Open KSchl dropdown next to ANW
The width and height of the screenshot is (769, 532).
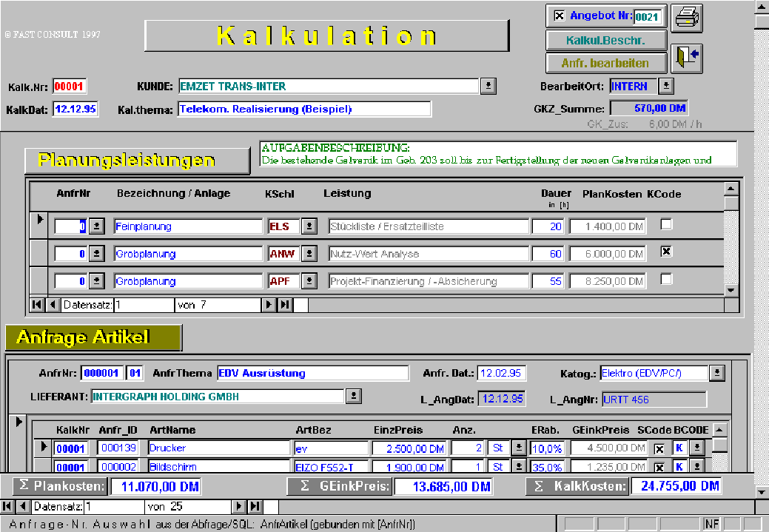pyautogui.click(x=309, y=254)
